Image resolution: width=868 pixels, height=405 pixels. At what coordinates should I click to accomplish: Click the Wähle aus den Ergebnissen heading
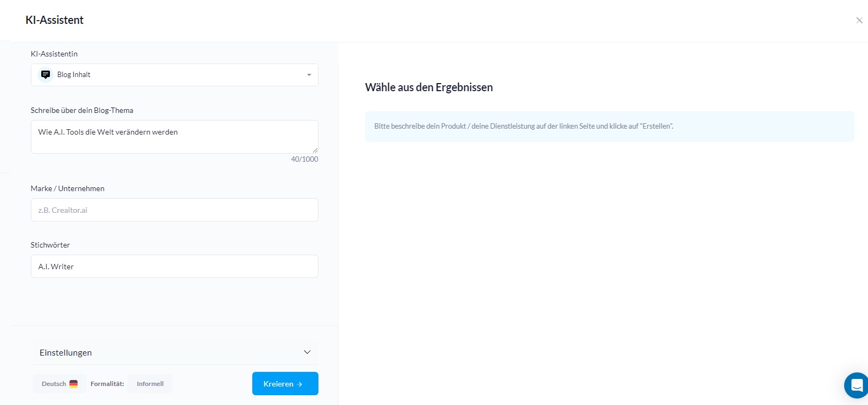[429, 87]
